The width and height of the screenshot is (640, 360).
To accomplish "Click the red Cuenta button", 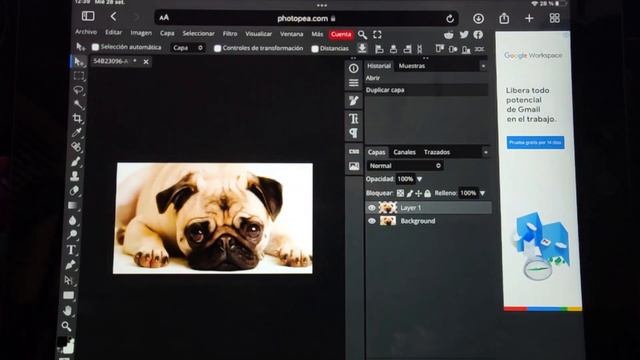I will click(341, 34).
